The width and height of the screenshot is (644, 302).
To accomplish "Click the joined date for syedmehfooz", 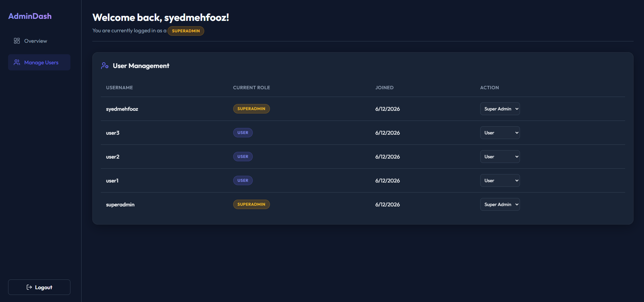I will [388, 109].
